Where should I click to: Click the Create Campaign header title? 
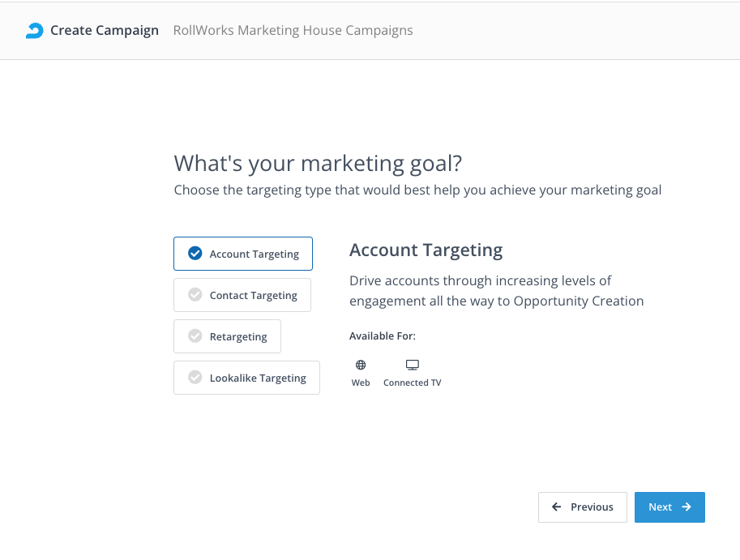(105, 31)
